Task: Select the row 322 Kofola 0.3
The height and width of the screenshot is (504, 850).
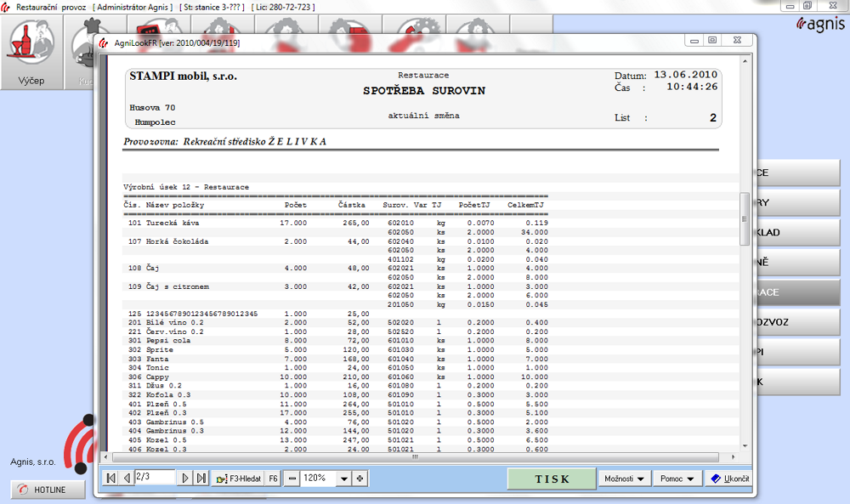Action: (x=336, y=394)
